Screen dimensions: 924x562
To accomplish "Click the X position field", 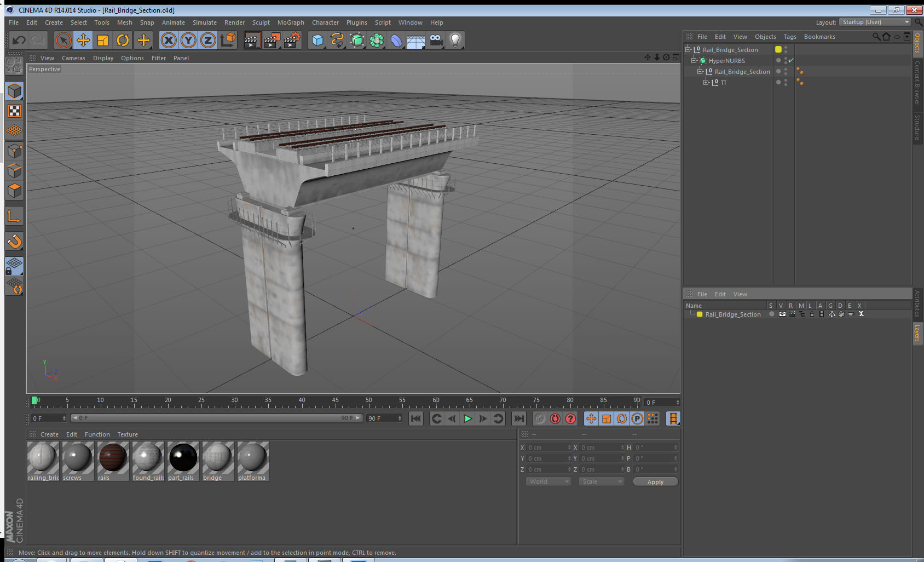I will 548,448.
